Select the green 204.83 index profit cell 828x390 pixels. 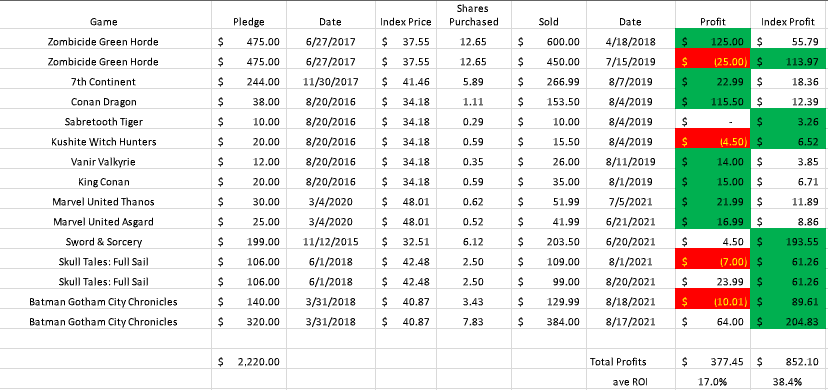point(789,321)
